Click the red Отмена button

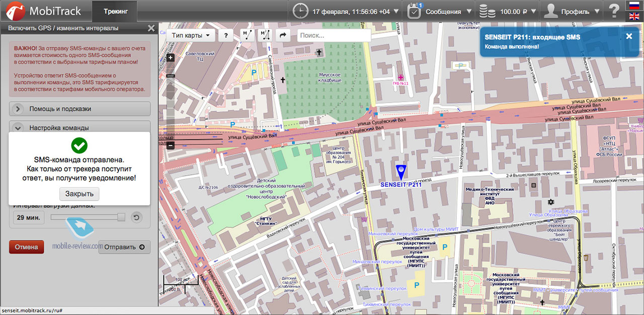26,247
